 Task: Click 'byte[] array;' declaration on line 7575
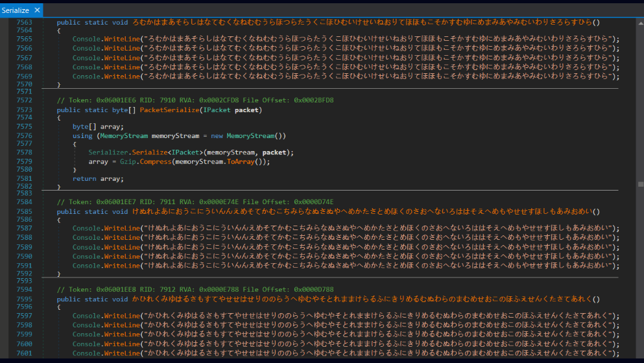pyautogui.click(x=98, y=127)
